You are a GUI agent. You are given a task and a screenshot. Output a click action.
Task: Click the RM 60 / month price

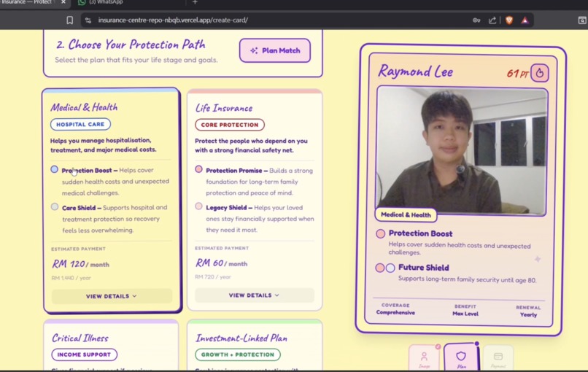[x=221, y=263]
